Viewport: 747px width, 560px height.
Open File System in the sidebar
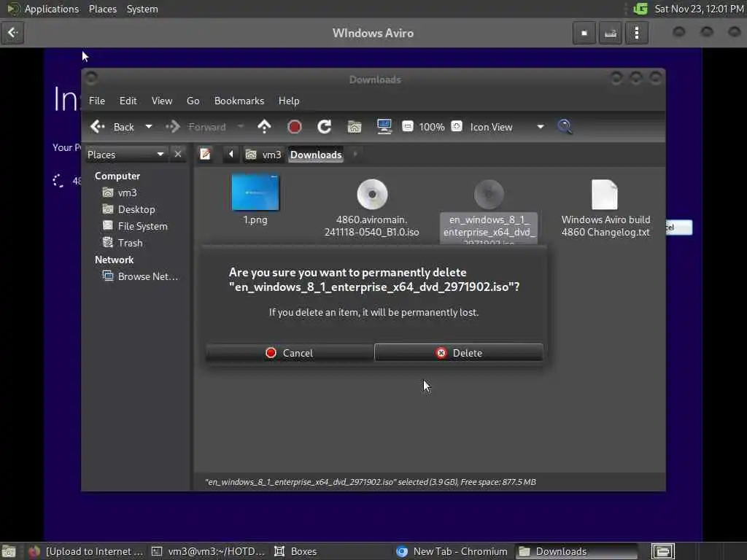[135, 226]
